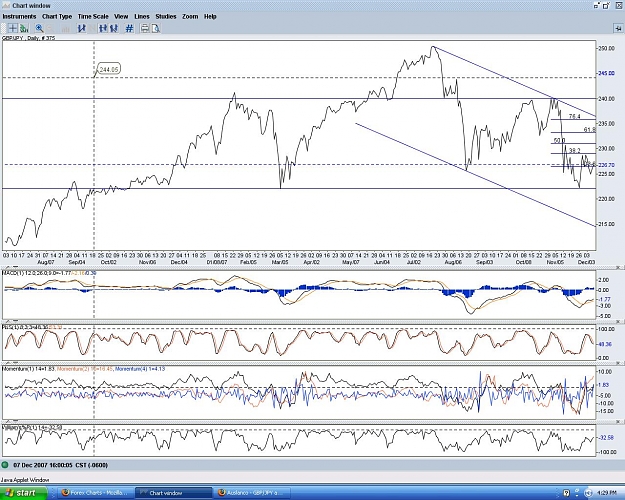Open the Zoom menu
625x500 pixels.
[x=190, y=16]
